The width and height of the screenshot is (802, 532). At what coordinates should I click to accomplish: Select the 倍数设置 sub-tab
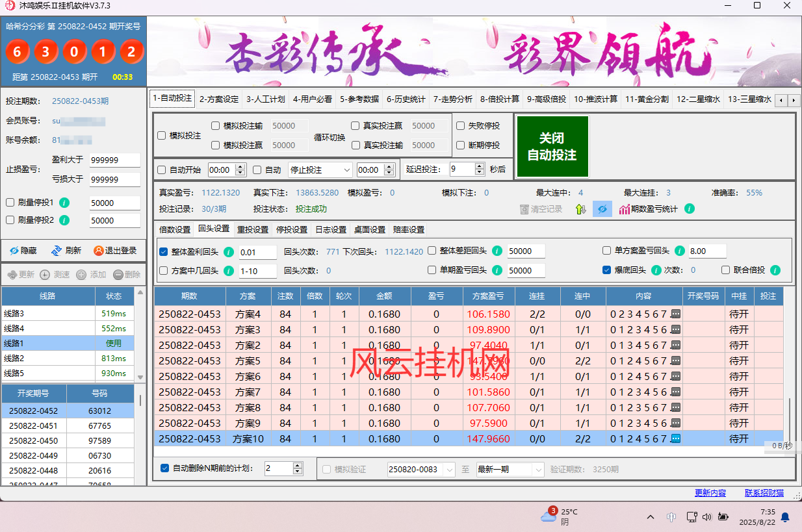175,230
